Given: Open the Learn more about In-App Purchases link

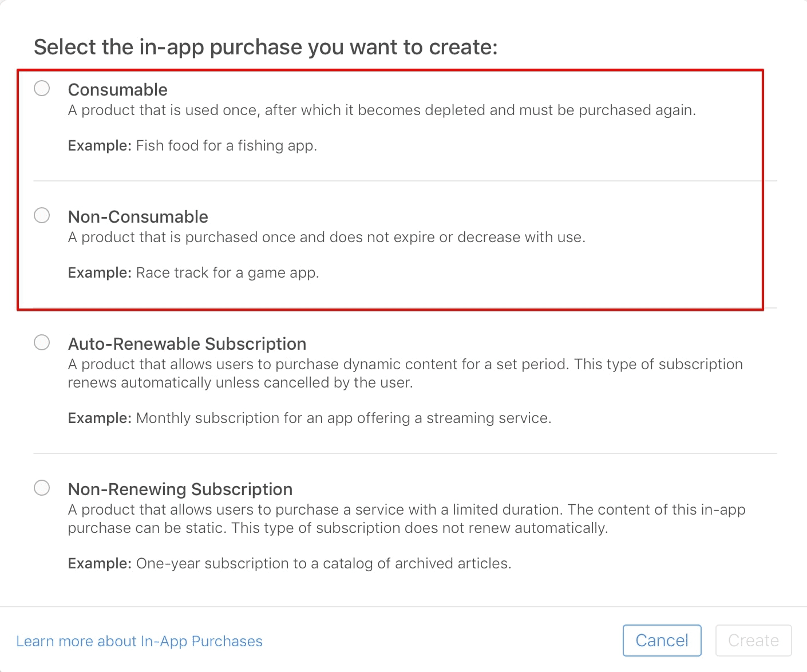Looking at the screenshot, I should tap(140, 641).
